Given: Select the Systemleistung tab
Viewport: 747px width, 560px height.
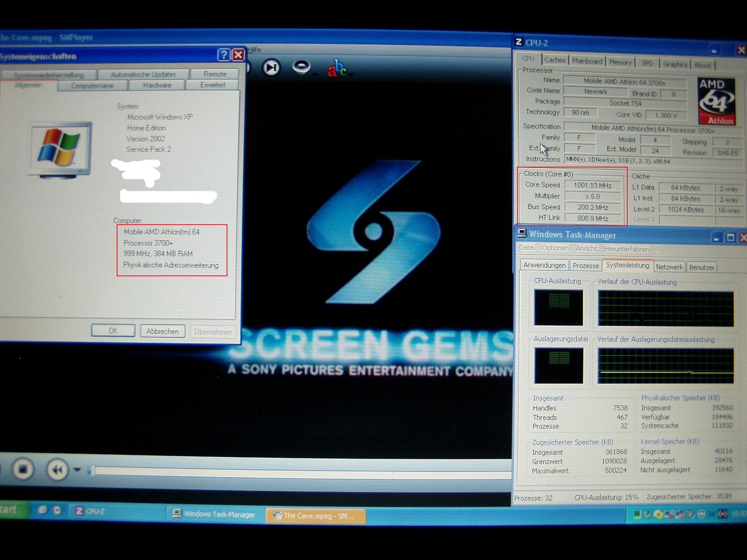Looking at the screenshot, I should point(627,265).
